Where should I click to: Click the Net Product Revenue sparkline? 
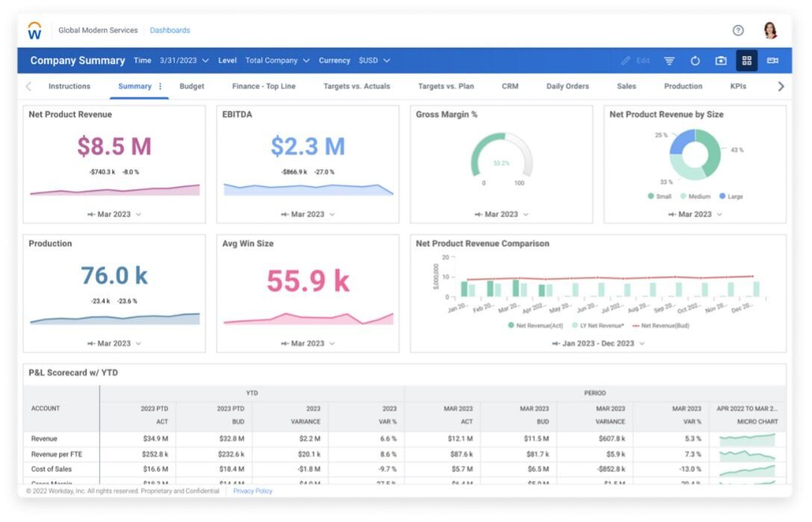(114, 190)
